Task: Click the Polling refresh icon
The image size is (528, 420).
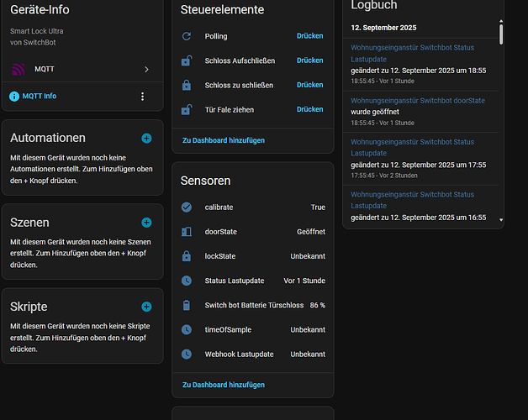Action: click(187, 36)
